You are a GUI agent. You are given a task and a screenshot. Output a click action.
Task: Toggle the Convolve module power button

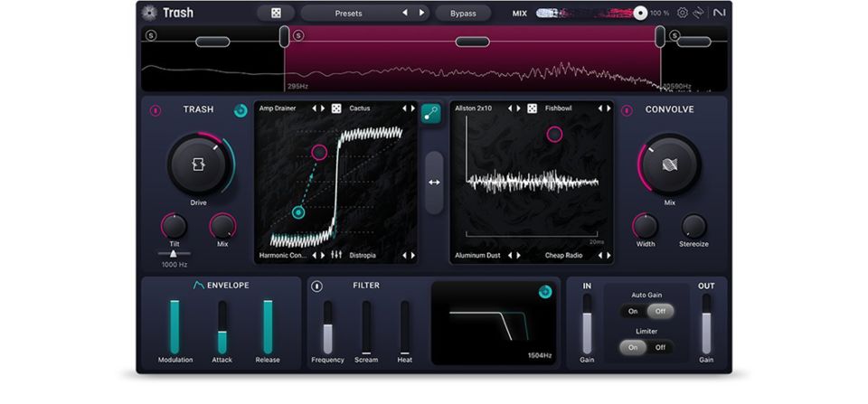(x=627, y=110)
